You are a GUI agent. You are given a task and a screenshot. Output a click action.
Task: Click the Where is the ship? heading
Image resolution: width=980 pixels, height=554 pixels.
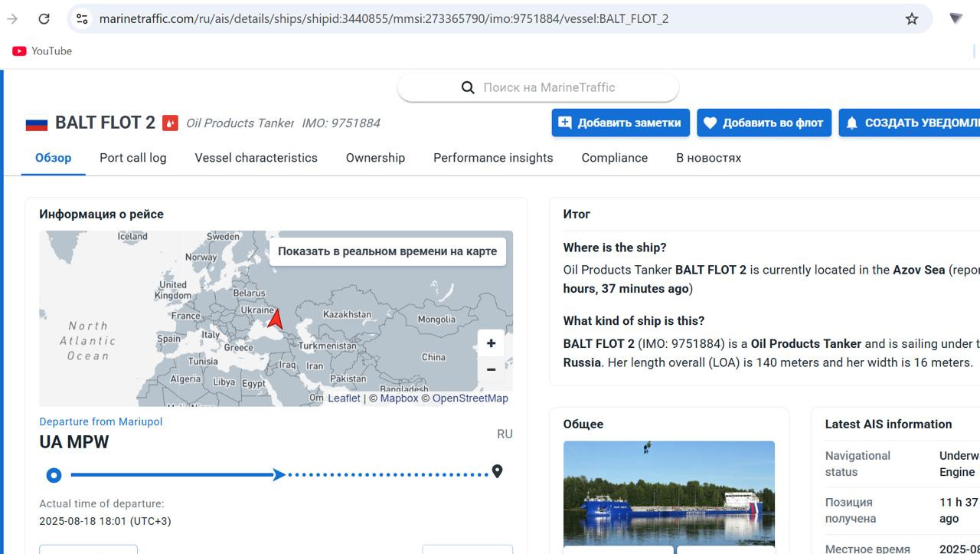click(615, 247)
